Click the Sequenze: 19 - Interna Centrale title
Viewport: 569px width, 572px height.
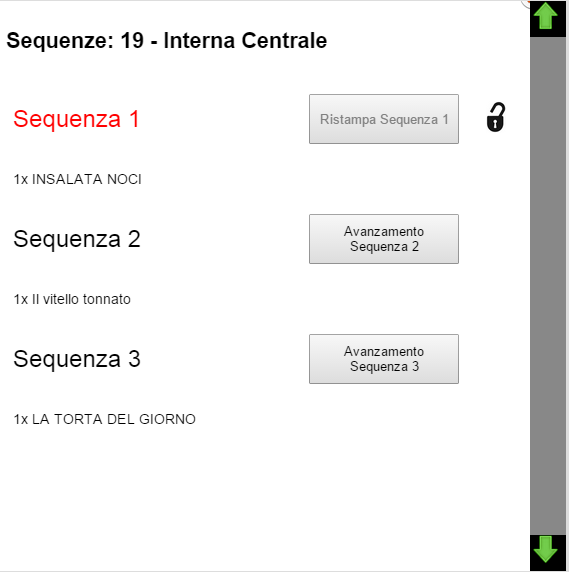click(x=167, y=40)
